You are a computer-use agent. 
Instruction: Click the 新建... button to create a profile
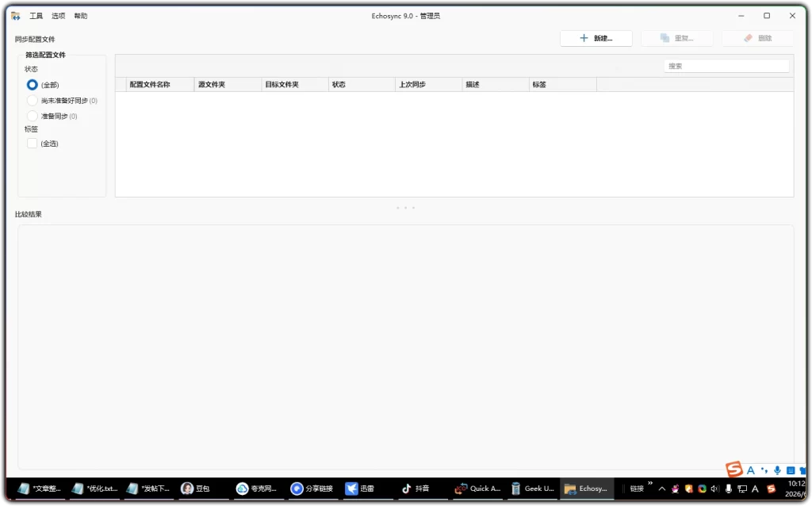click(596, 38)
